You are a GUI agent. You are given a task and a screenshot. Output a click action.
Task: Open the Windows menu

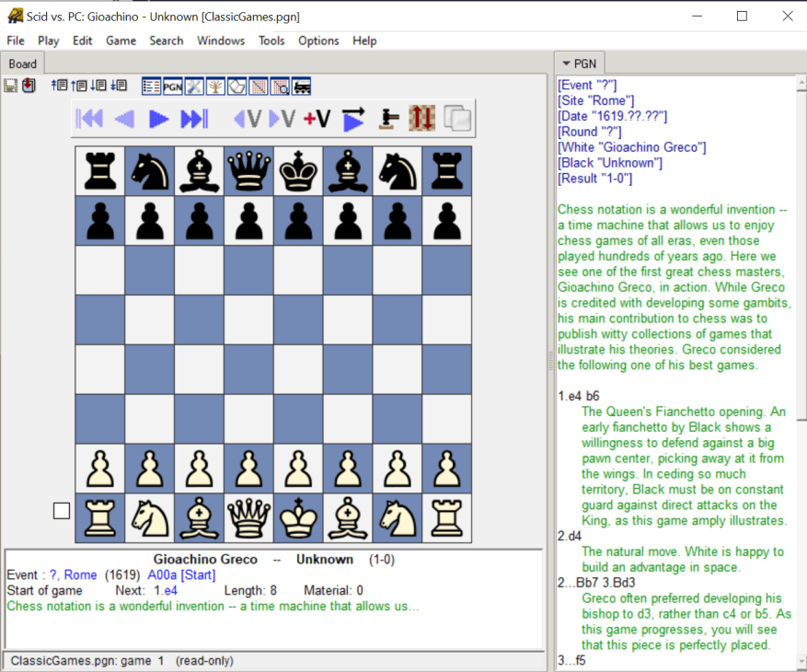pos(221,41)
